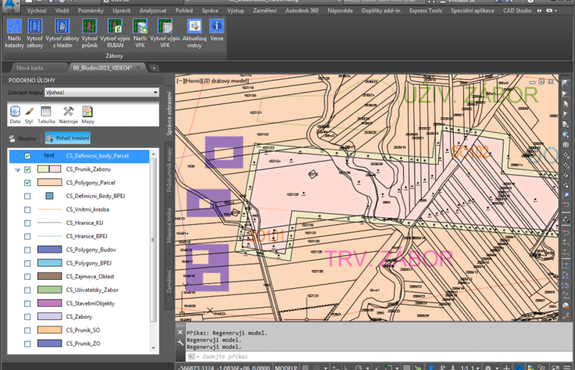Switch to Skupiny view
Image resolution: width=575 pixels, height=370 pixels.
(23, 138)
